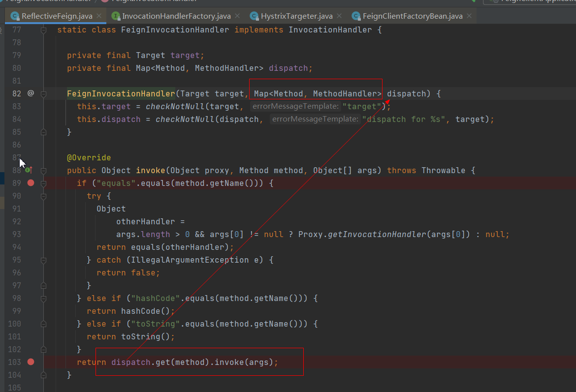Collapse the FeignInvocationHandler class at line 77
Image resolution: width=576 pixels, height=392 pixels.
(43, 30)
